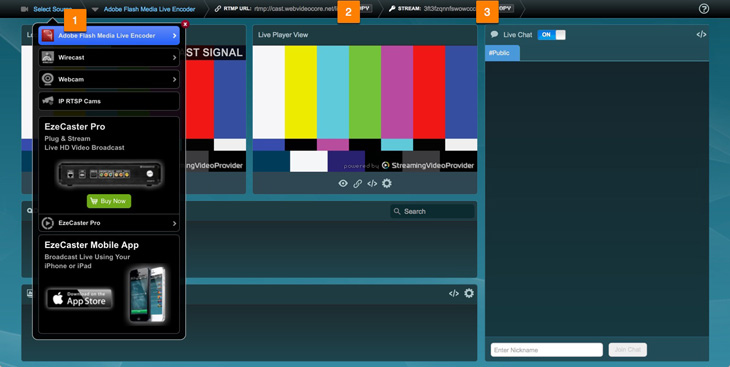Screen dimensions: 730x367
Task: Click the EzeCaster Pro device image
Action: (x=109, y=173)
